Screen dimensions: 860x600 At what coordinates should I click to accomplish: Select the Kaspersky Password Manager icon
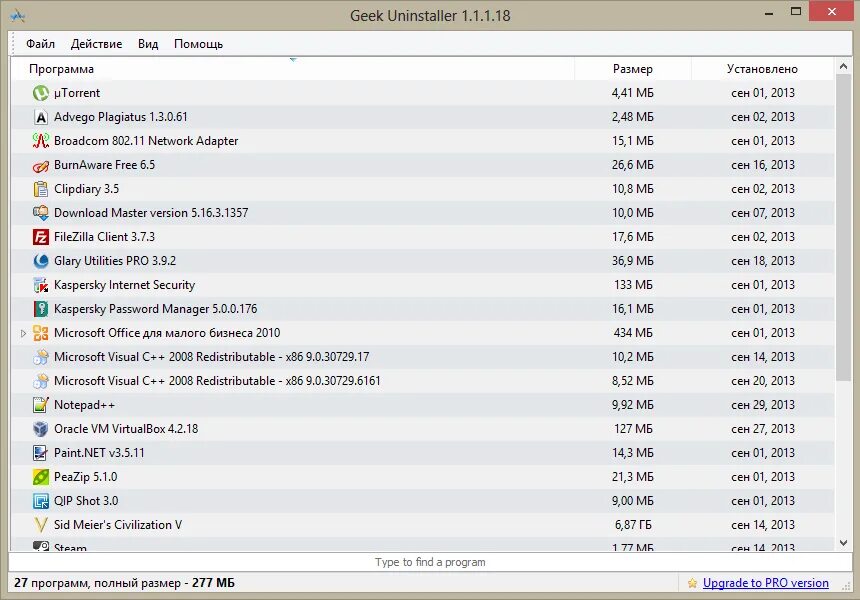click(x=41, y=309)
